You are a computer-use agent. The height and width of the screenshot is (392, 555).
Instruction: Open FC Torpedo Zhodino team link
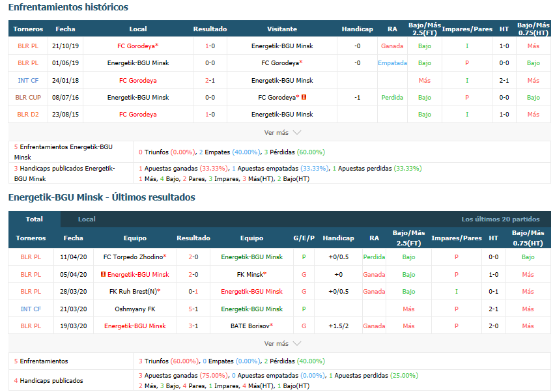[x=135, y=257]
